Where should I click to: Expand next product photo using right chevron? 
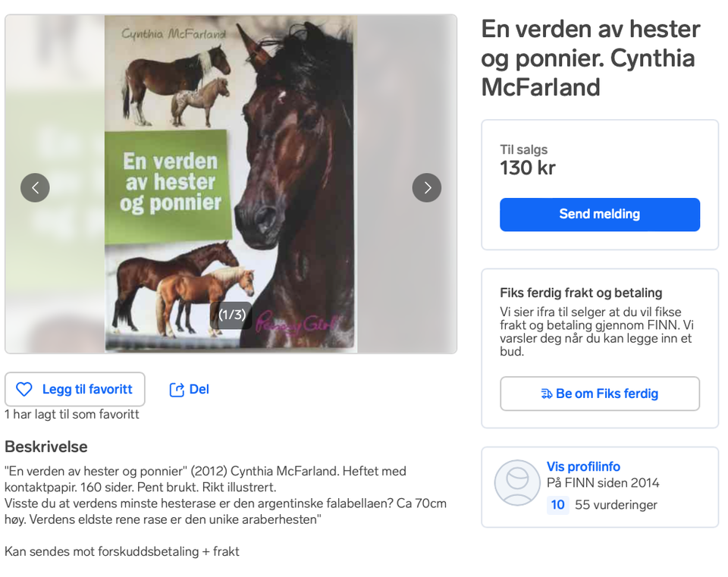(427, 187)
